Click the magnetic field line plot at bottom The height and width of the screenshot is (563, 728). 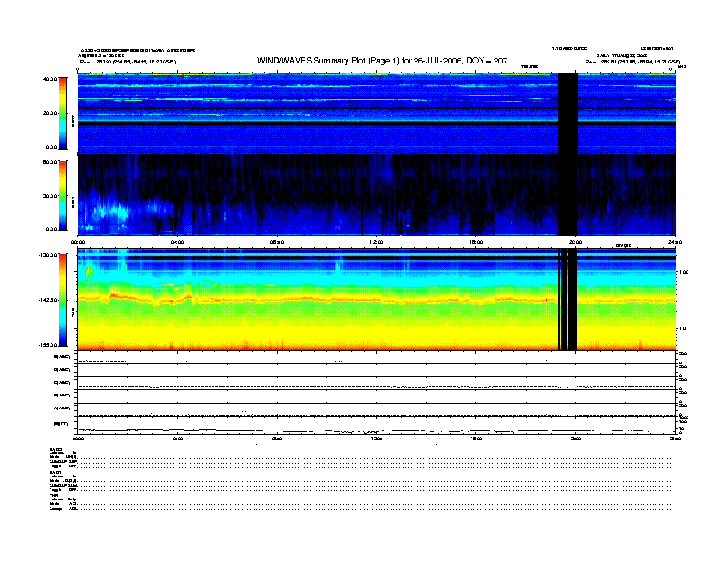377,426
